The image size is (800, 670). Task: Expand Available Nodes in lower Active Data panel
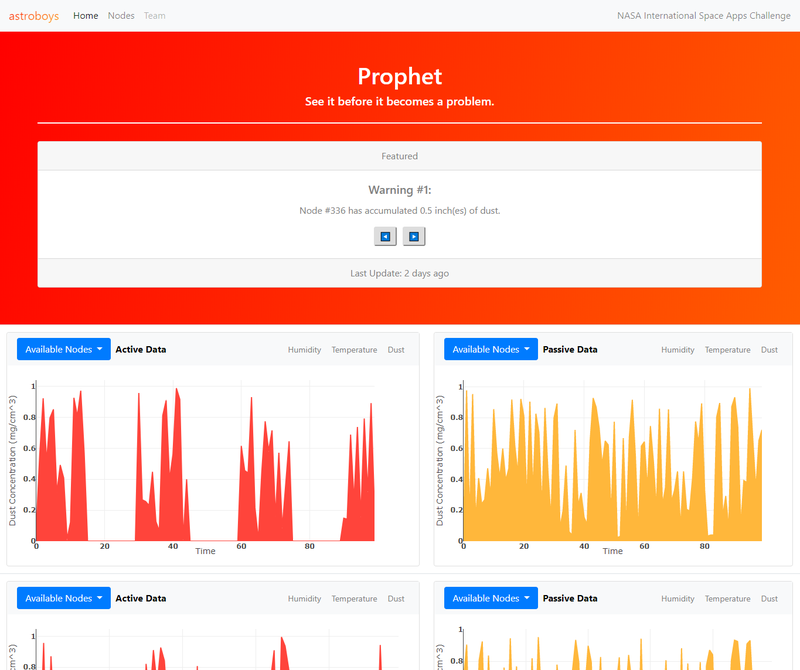tap(64, 599)
